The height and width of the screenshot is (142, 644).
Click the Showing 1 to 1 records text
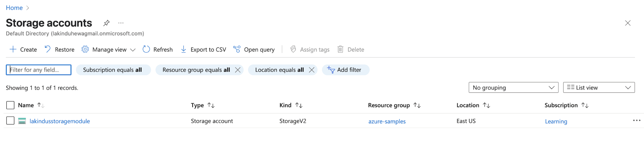point(42,88)
